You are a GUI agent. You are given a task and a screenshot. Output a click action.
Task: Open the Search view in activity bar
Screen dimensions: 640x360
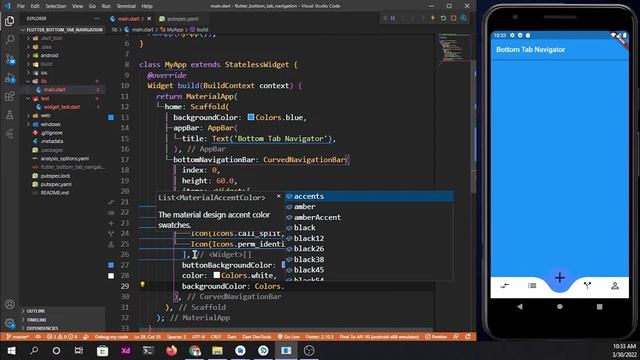point(10,40)
